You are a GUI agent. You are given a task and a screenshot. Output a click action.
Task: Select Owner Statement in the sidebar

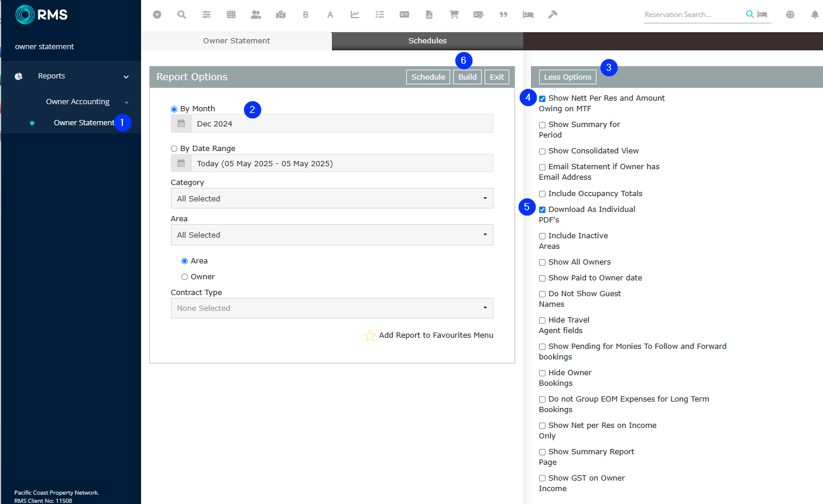pyautogui.click(x=84, y=123)
